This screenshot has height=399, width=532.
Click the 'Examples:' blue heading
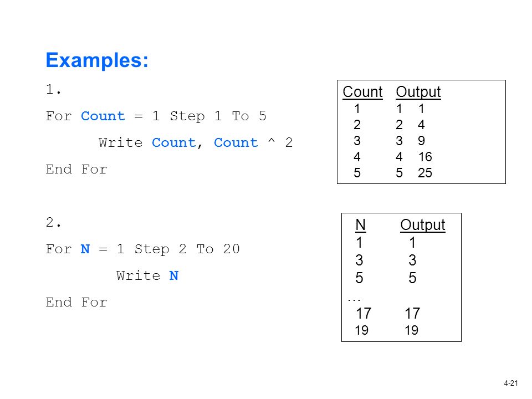tap(97, 60)
